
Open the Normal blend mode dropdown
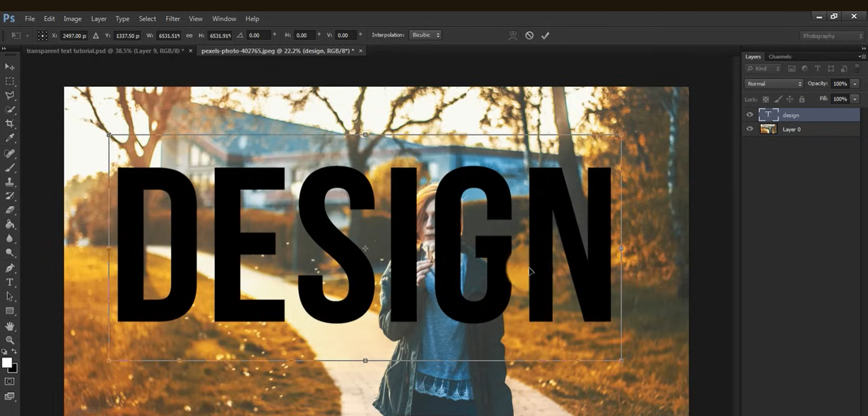[774, 83]
